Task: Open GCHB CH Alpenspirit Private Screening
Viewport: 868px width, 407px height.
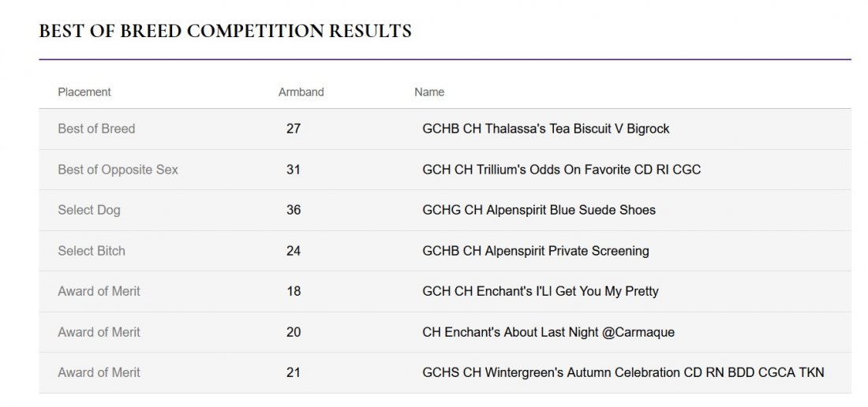Action: pyautogui.click(x=535, y=251)
